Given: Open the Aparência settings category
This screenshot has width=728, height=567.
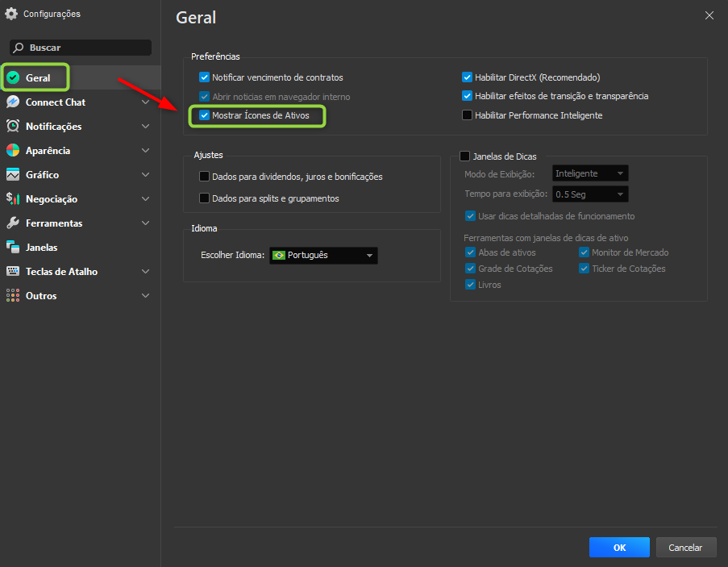Looking at the screenshot, I should [x=81, y=150].
